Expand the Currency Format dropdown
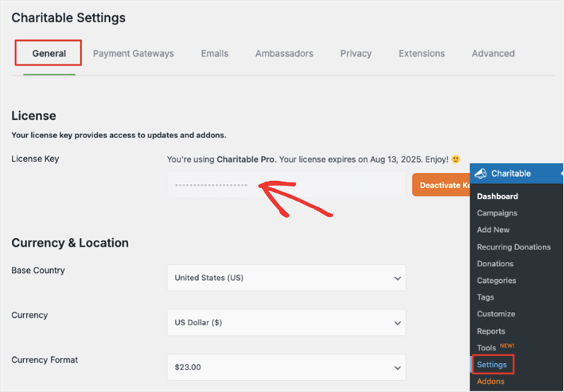The height and width of the screenshot is (392, 564). pos(286,367)
